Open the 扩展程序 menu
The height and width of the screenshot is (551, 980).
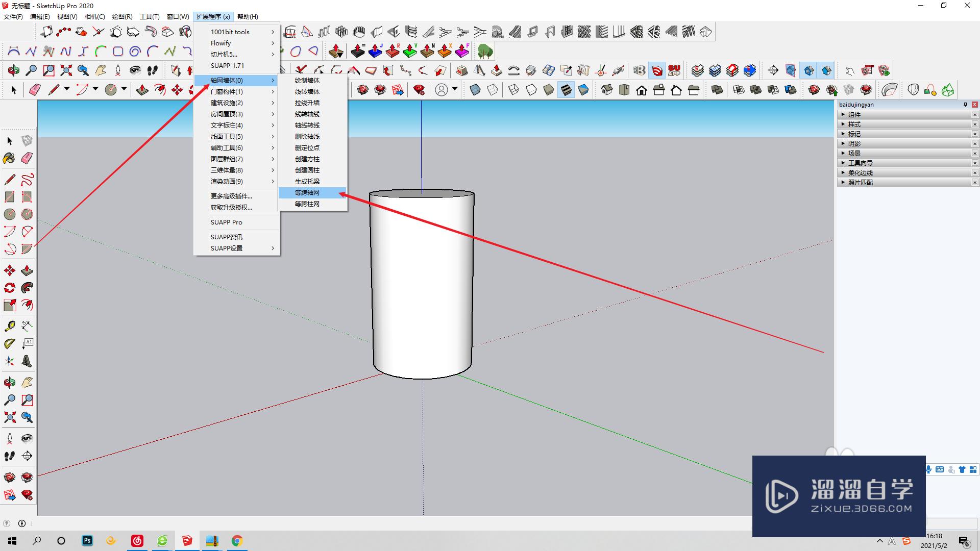point(213,17)
